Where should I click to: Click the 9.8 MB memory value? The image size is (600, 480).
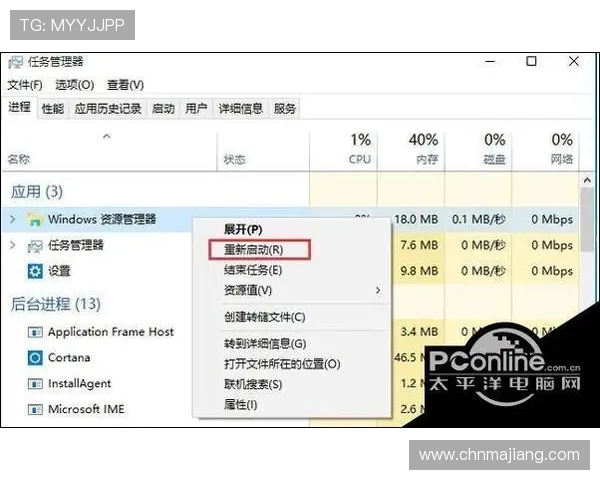click(x=419, y=271)
